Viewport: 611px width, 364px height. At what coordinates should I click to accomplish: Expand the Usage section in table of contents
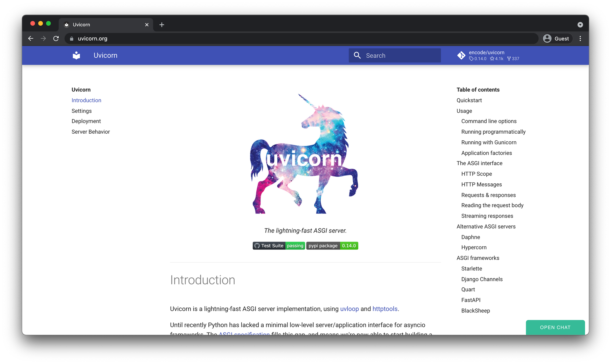[464, 110]
